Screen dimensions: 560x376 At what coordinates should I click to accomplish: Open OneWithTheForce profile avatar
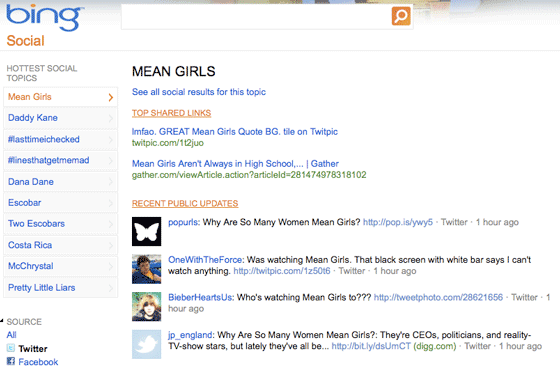pos(146,269)
